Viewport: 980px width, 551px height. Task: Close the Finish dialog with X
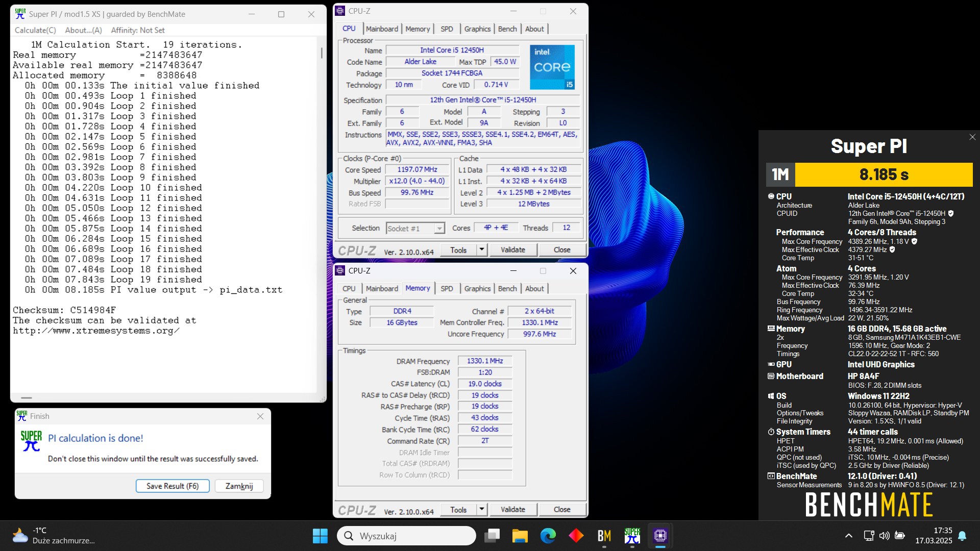coord(260,416)
